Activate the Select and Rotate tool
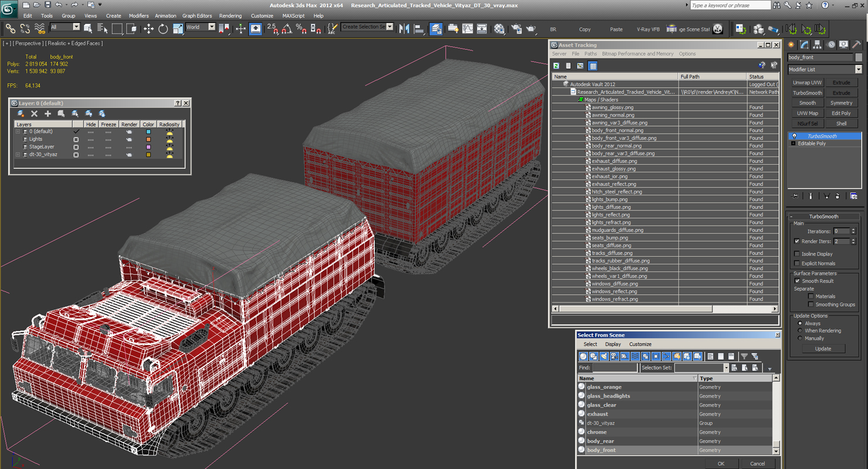This screenshot has width=868, height=469. tap(163, 29)
